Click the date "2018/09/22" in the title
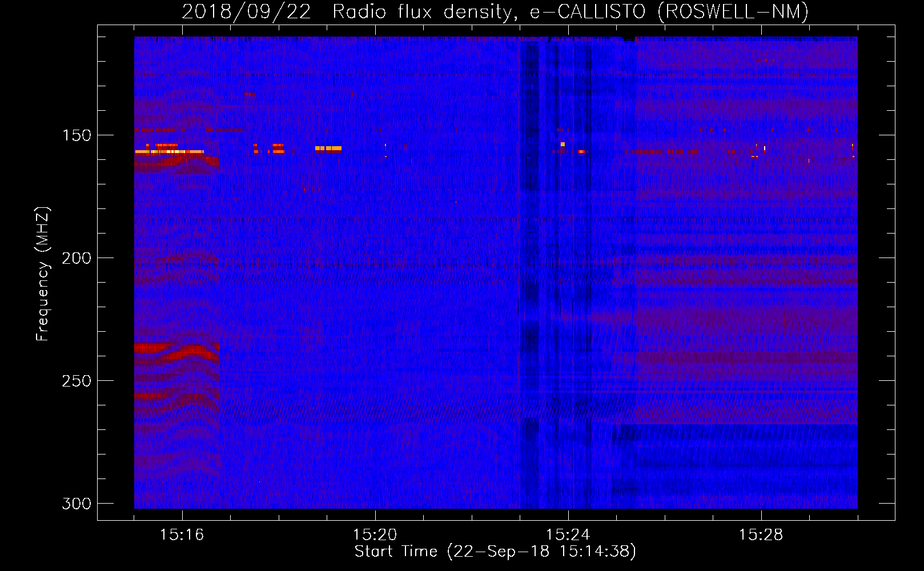The height and width of the screenshot is (571, 924). point(247,11)
